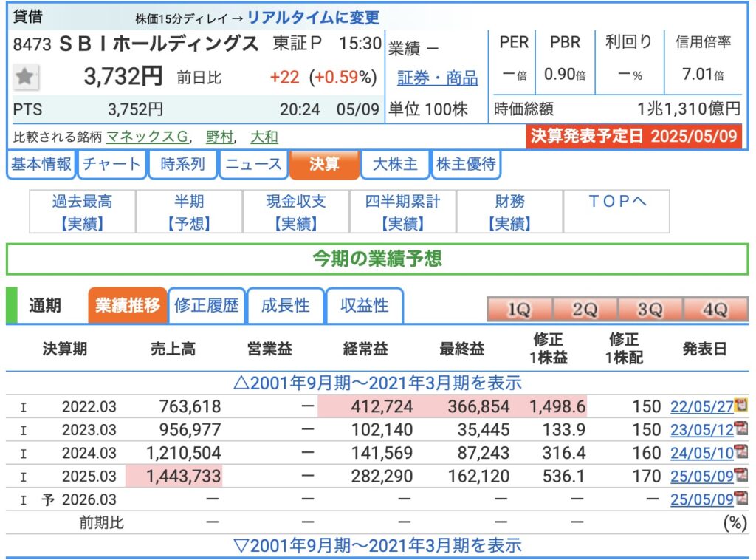756x560 pixels.
Task: Open マネックスG comparison stock
Action: pos(147,137)
